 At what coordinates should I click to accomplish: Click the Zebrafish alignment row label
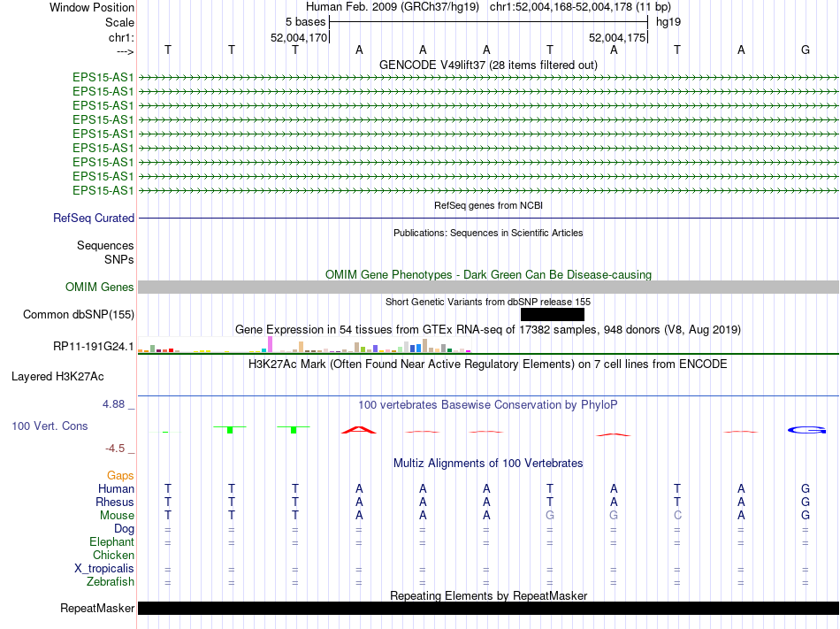pyautogui.click(x=111, y=581)
